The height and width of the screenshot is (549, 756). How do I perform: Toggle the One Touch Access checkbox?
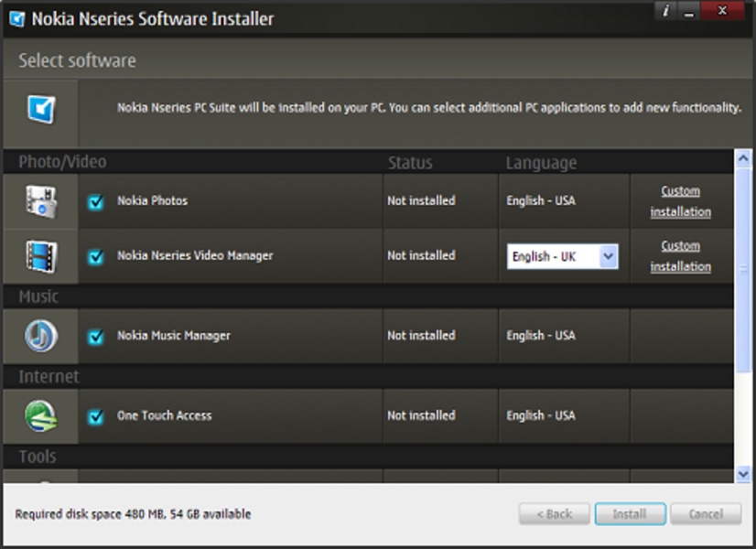(96, 416)
